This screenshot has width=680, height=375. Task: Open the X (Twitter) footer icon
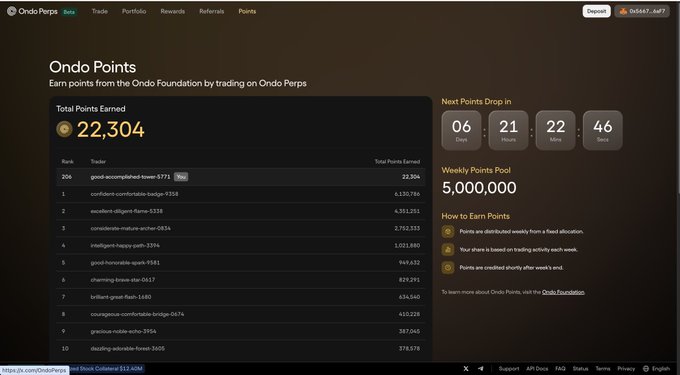click(466, 368)
